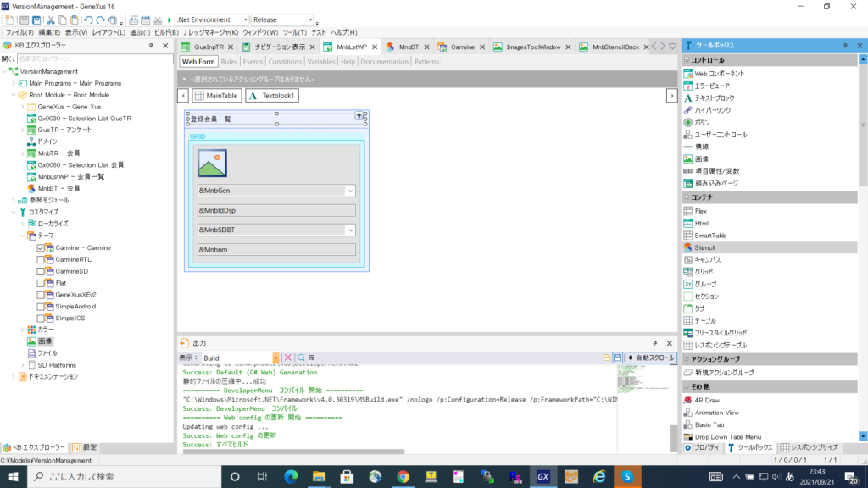Check the SimpleAndroid theme checkbox
The image size is (868, 488).
41,307
